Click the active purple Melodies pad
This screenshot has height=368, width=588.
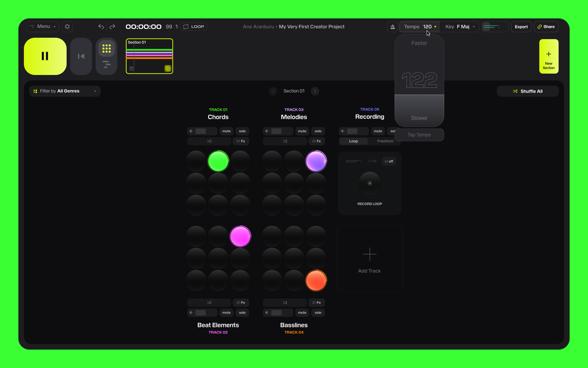tap(316, 161)
